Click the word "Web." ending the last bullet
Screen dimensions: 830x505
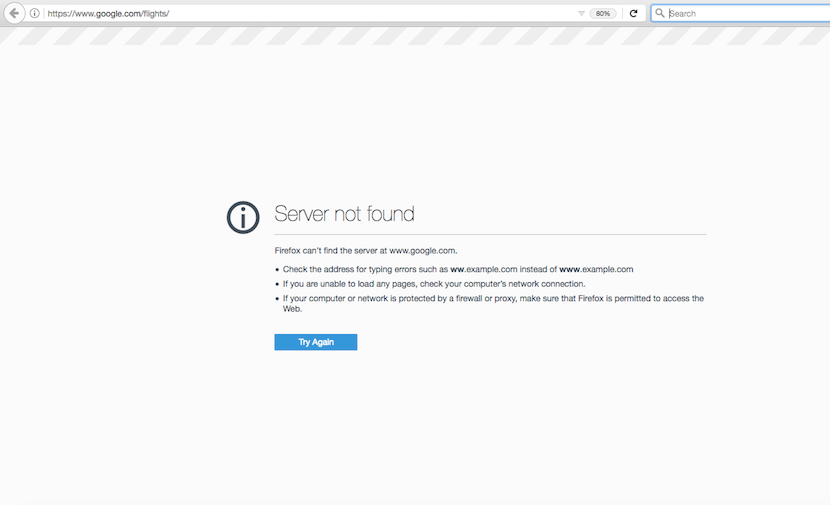click(x=292, y=309)
